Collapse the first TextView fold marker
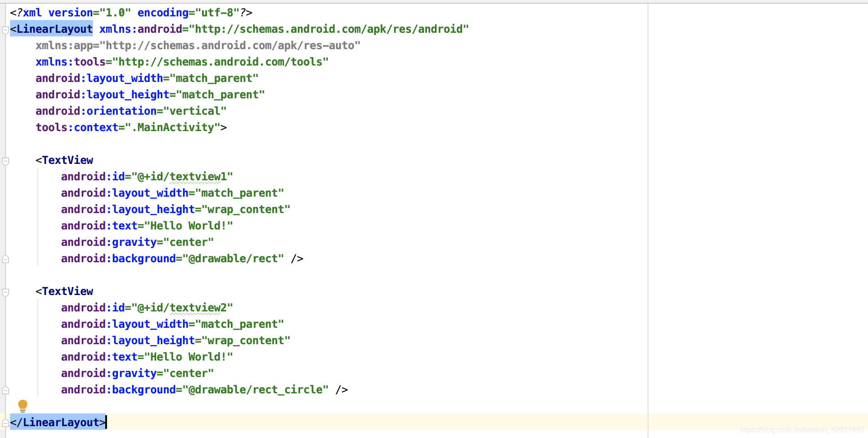Image resolution: width=868 pixels, height=438 pixels. (5, 162)
